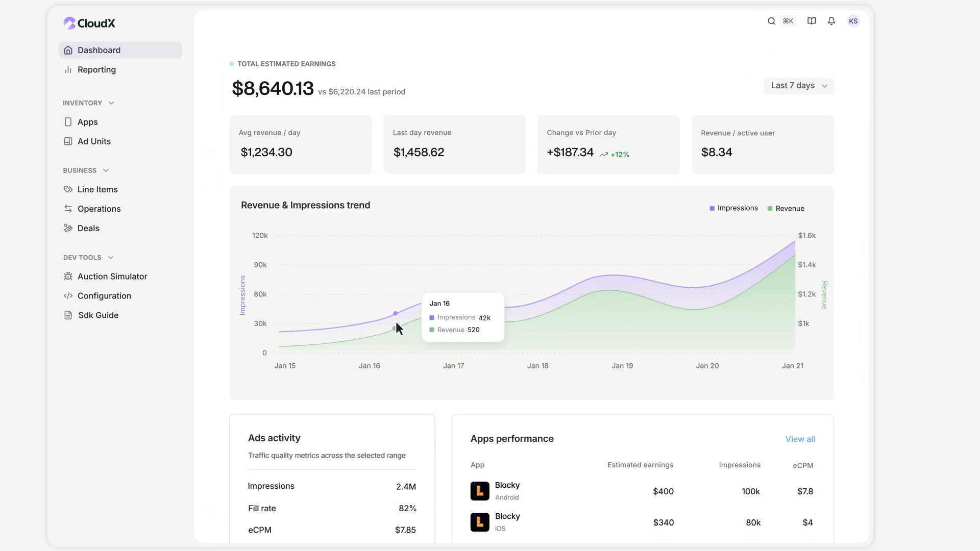Go to the Reporting page
Image resolution: width=980 pixels, height=551 pixels.
(96, 70)
